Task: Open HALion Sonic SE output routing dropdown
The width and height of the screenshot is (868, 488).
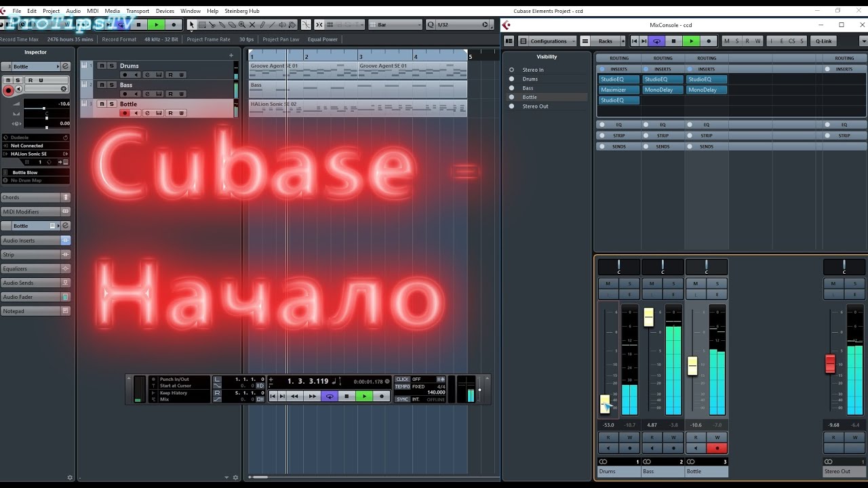Action: click(x=35, y=154)
